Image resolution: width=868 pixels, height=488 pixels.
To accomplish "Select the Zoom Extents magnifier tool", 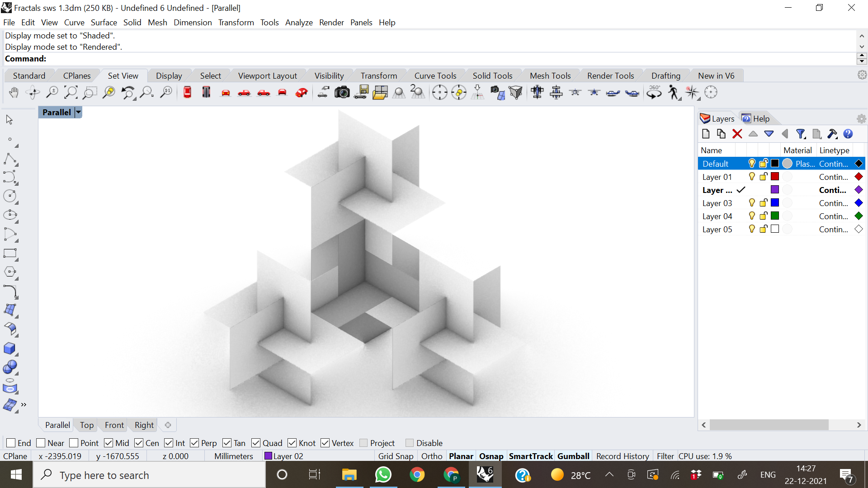I will tap(71, 93).
